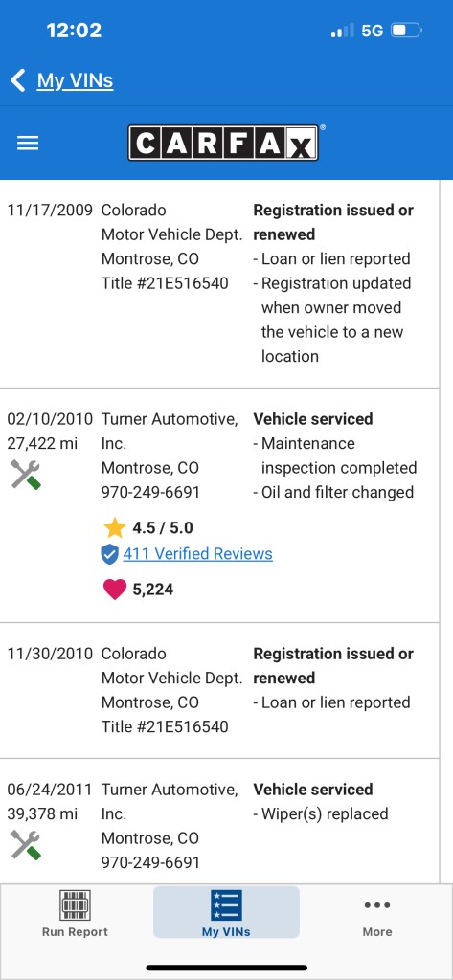Tap the battery indicator in status bar
This screenshot has width=453, height=980.
407,30
